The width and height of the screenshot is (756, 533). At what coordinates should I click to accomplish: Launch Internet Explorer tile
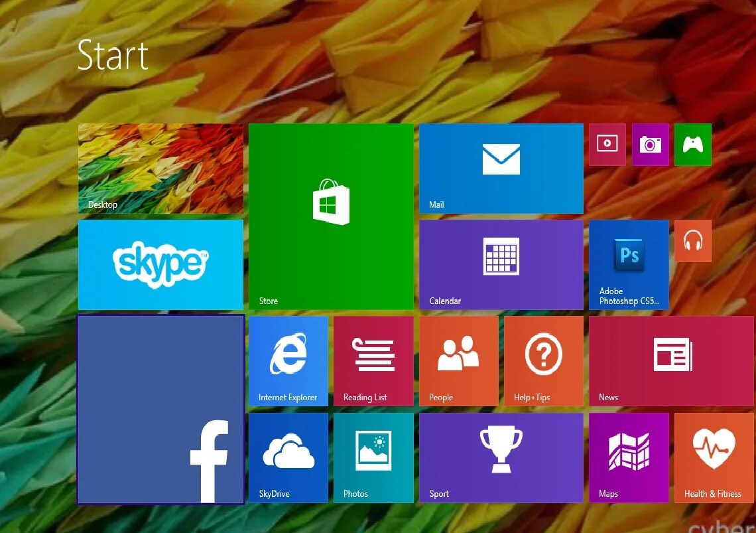pyautogui.click(x=288, y=361)
